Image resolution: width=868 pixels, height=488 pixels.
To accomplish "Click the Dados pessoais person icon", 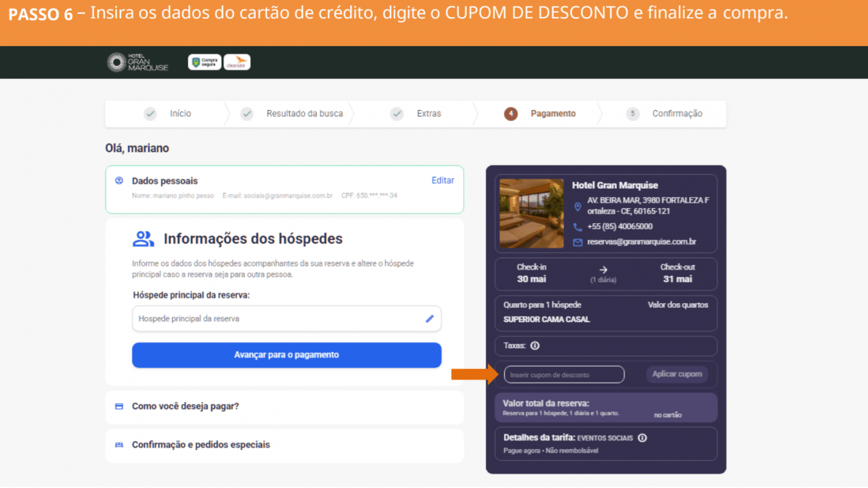I will coord(119,181).
